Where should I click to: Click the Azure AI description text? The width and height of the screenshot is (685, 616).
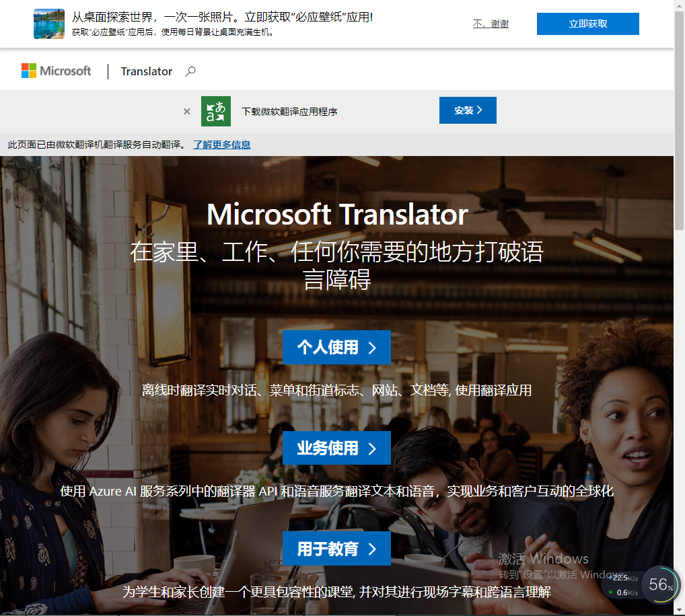point(336,491)
